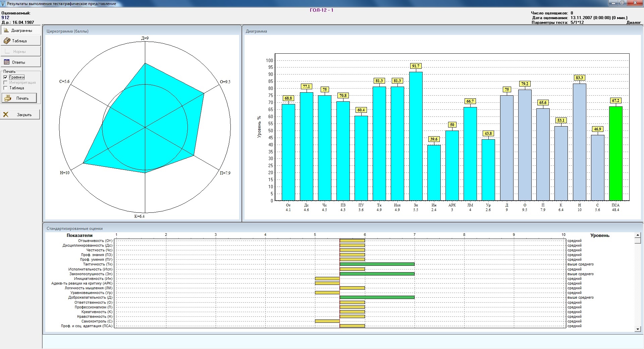Click the X icon on Закрыть
The width and height of the screenshot is (644, 349).
click(6, 115)
